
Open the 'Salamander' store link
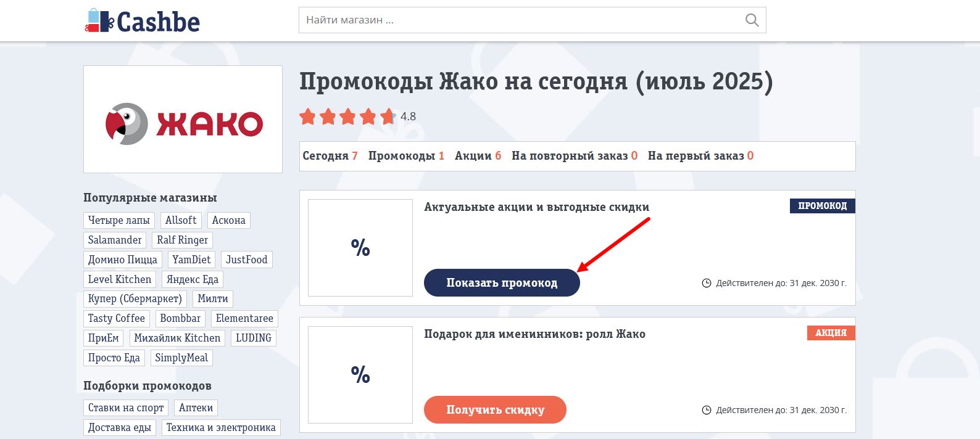(115, 240)
